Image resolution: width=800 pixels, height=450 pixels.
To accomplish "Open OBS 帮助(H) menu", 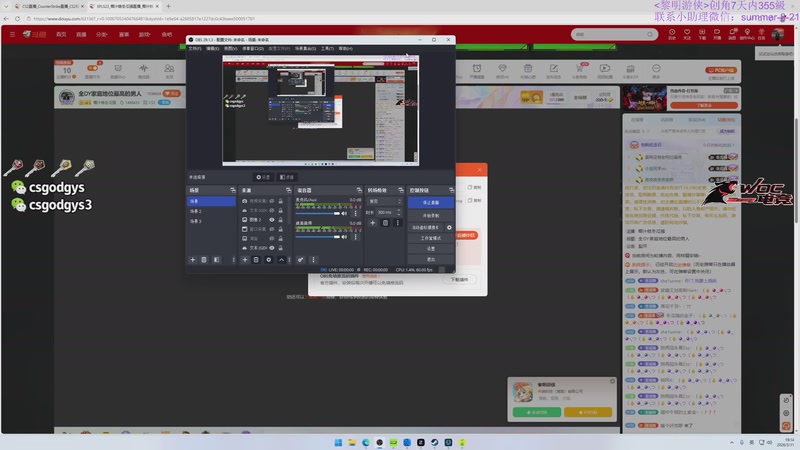I will click(345, 48).
